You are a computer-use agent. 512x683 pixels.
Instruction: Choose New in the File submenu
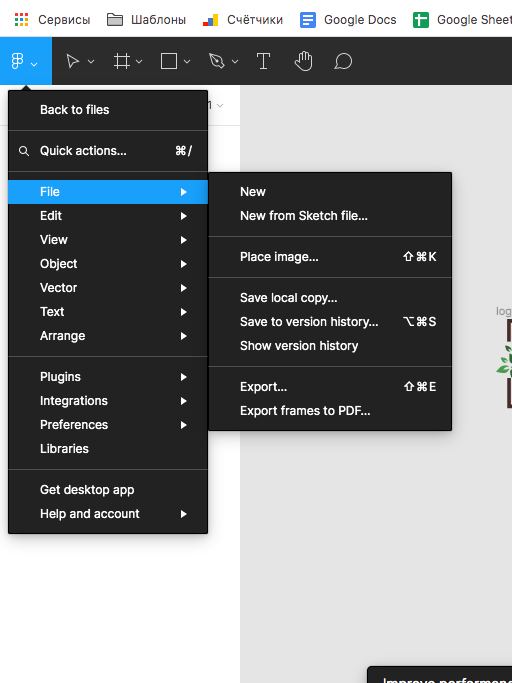330,192
